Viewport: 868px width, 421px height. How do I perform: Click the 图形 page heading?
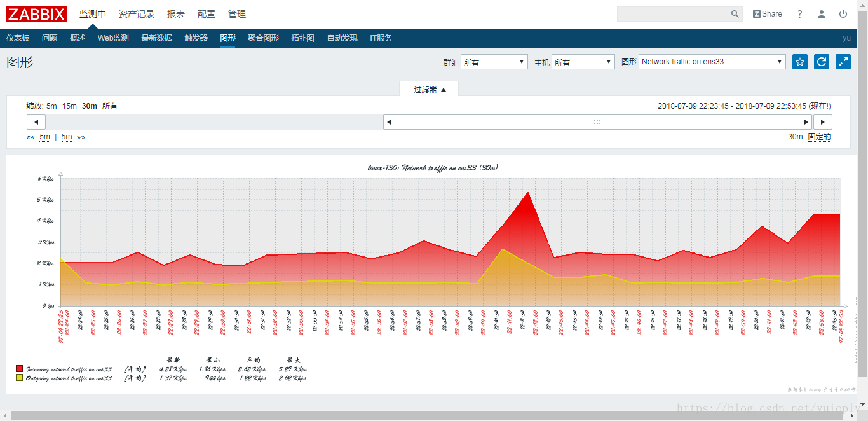(20, 62)
